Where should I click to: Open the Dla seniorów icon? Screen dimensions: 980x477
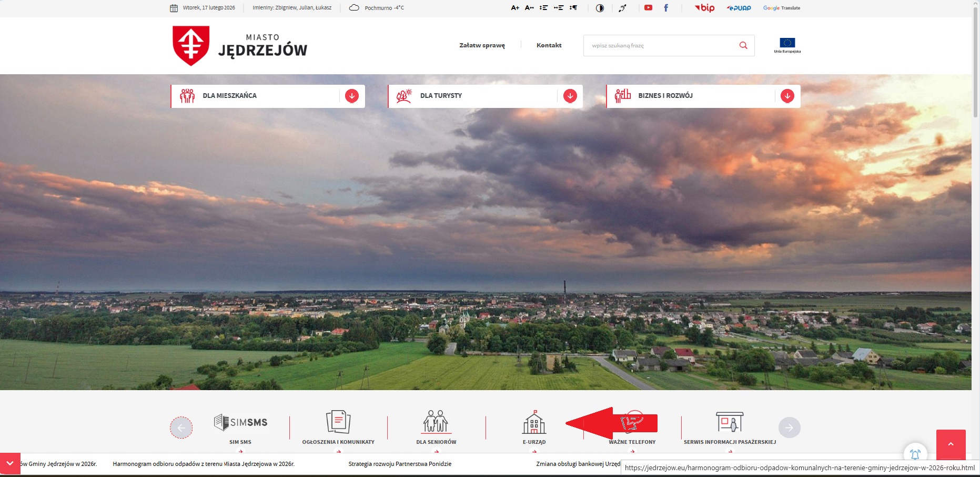[x=436, y=423]
